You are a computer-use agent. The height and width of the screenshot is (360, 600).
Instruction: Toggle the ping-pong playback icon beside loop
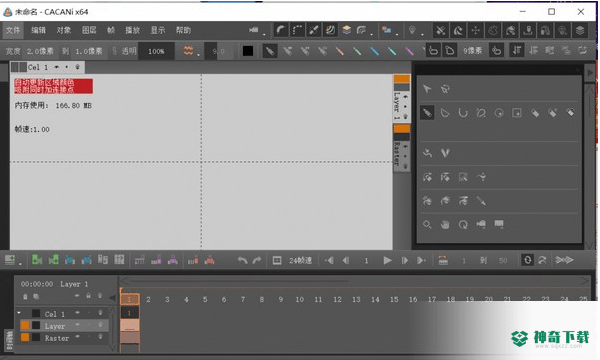tap(542, 260)
